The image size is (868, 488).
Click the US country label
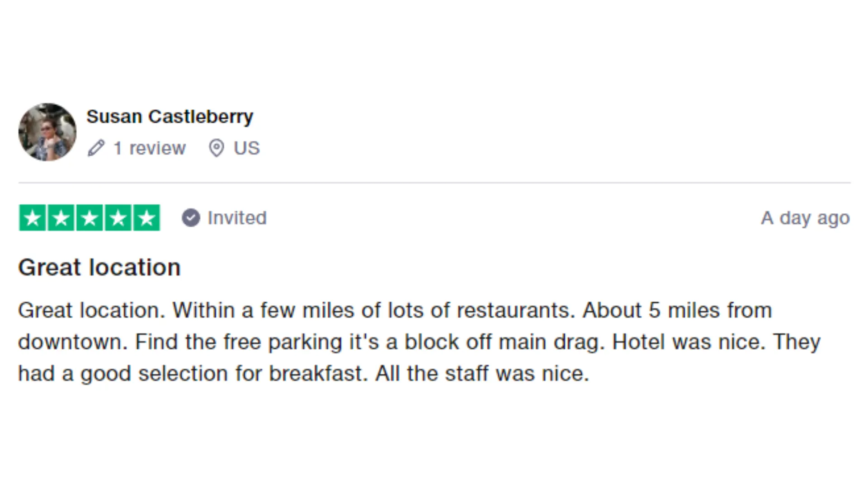(x=247, y=148)
